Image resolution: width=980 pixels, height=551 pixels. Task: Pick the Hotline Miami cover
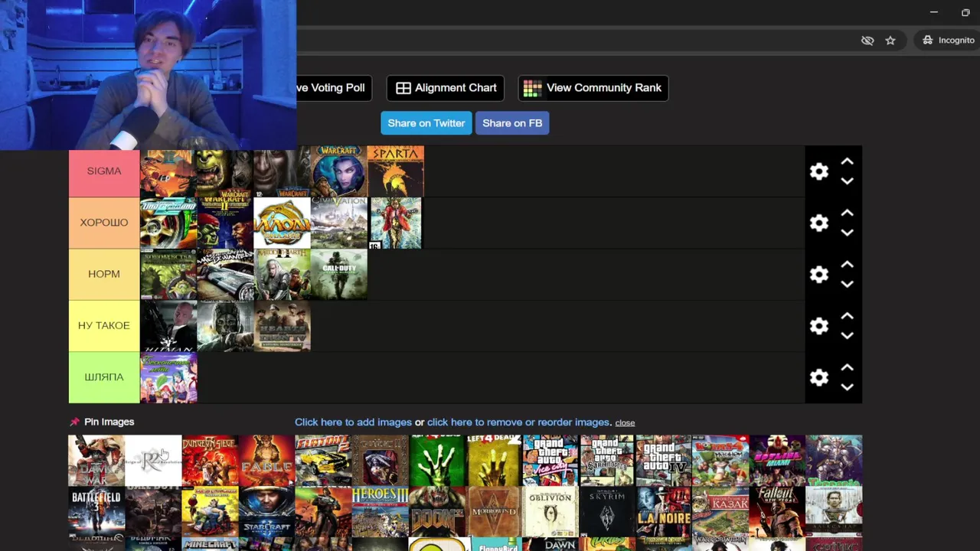(777, 461)
